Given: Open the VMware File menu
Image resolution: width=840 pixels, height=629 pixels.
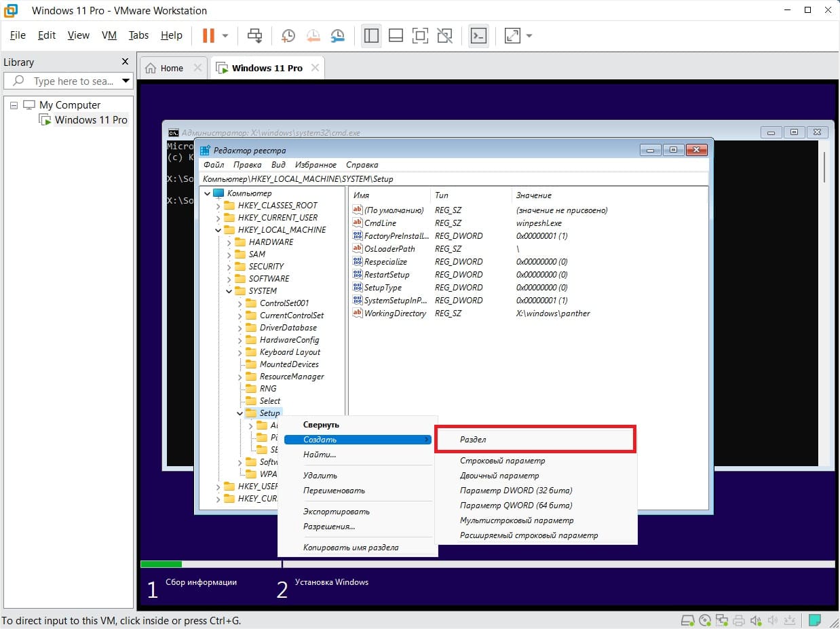Looking at the screenshot, I should click(18, 35).
